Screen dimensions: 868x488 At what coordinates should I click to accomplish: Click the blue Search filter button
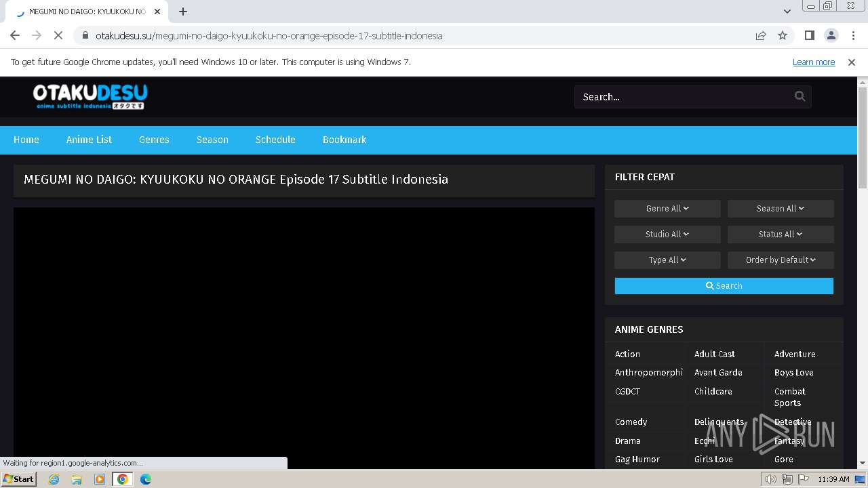tap(724, 286)
